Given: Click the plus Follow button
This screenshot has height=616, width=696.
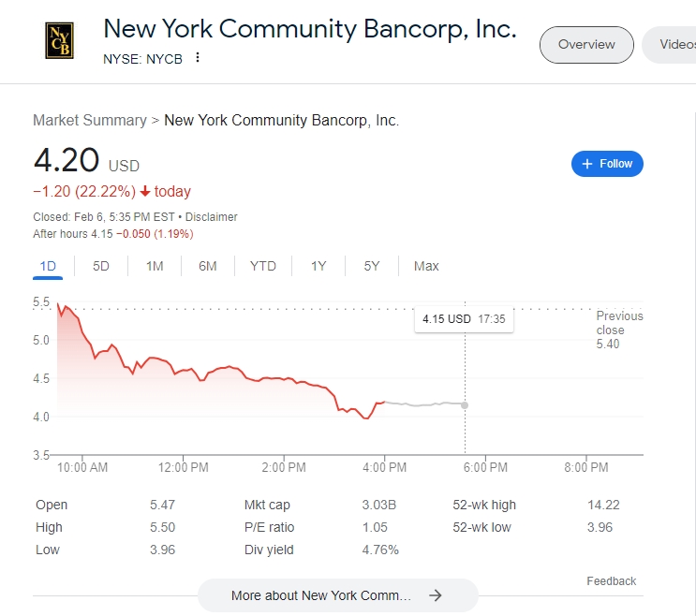Looking at the screenshot, I should (607, 164).
